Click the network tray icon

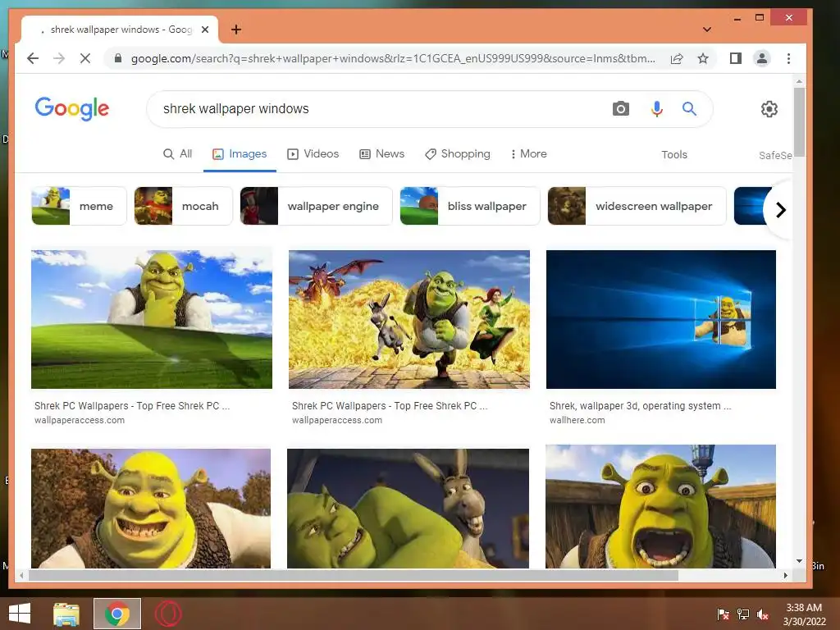click(743, 614)
